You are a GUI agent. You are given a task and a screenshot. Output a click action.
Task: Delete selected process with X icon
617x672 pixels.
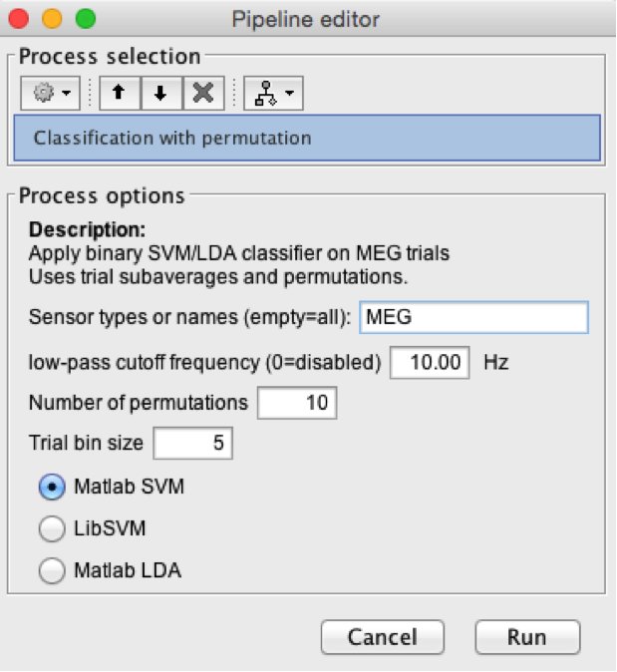point(202,93)
